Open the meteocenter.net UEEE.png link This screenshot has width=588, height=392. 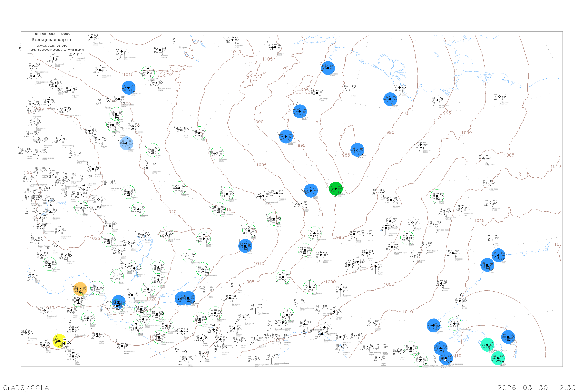click(x=55, y=50)
